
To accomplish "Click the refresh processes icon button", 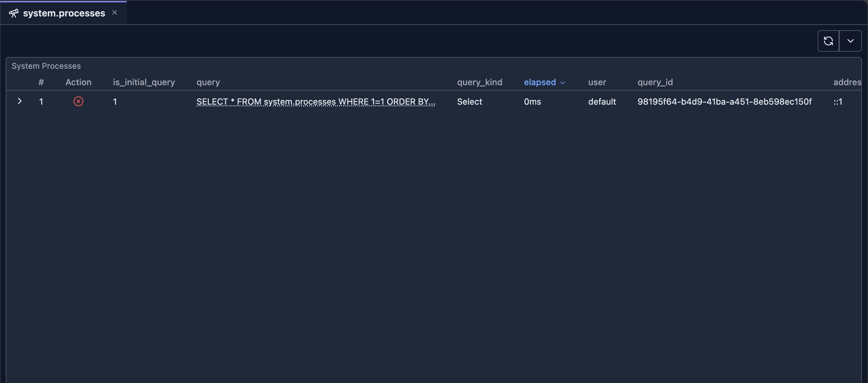I will click(x=828, y=41).
